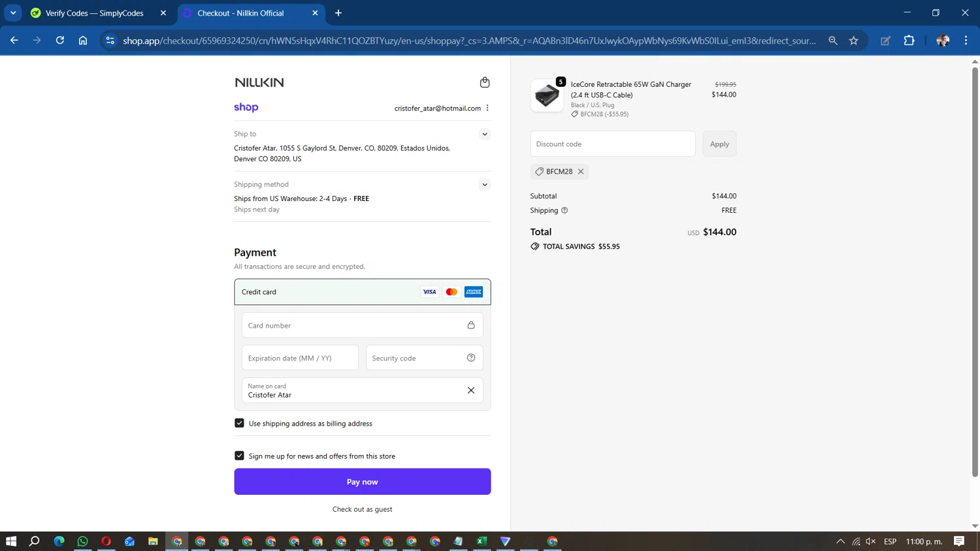Open the browser home page
980x551 pixels.
point(83,40)
